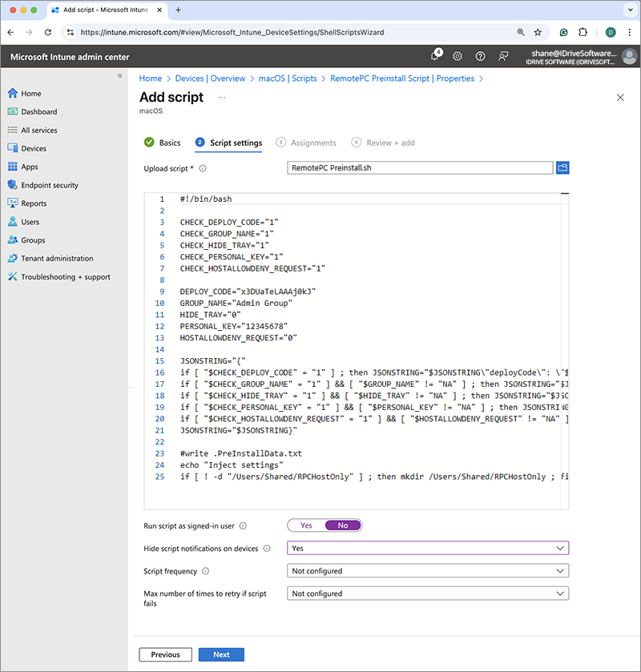Open macOS | Scripts breadcrumb link
The width and height of the screenshot is (641, 672).
288,78
